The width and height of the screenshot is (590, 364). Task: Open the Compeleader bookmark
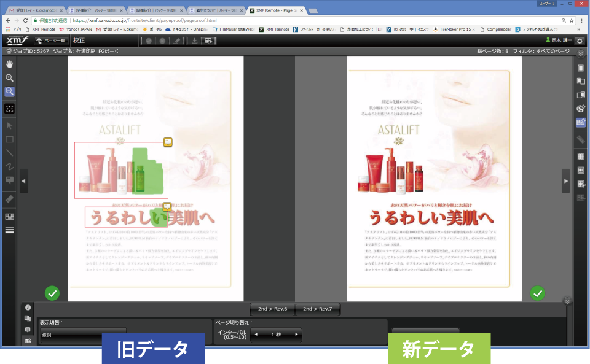pos(495,29)
